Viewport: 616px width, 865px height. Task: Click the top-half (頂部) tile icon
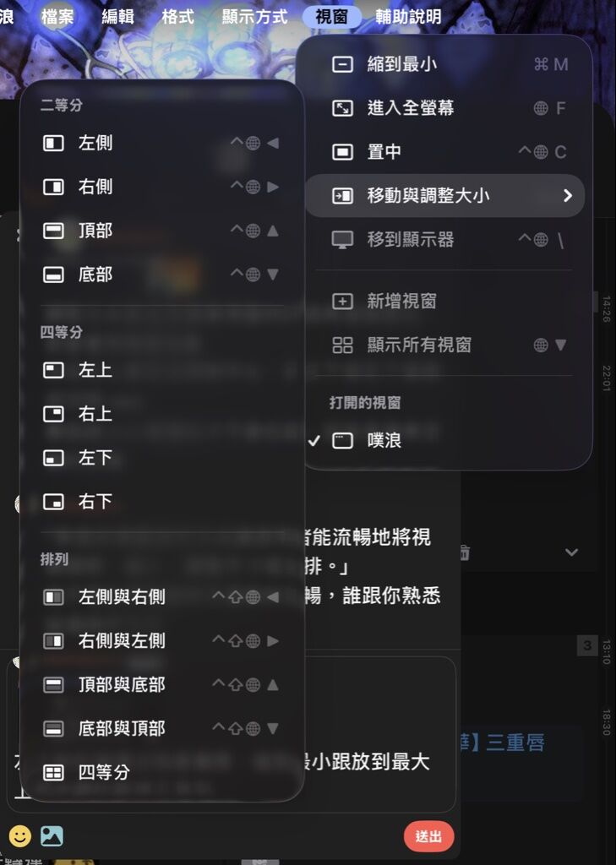53,231
